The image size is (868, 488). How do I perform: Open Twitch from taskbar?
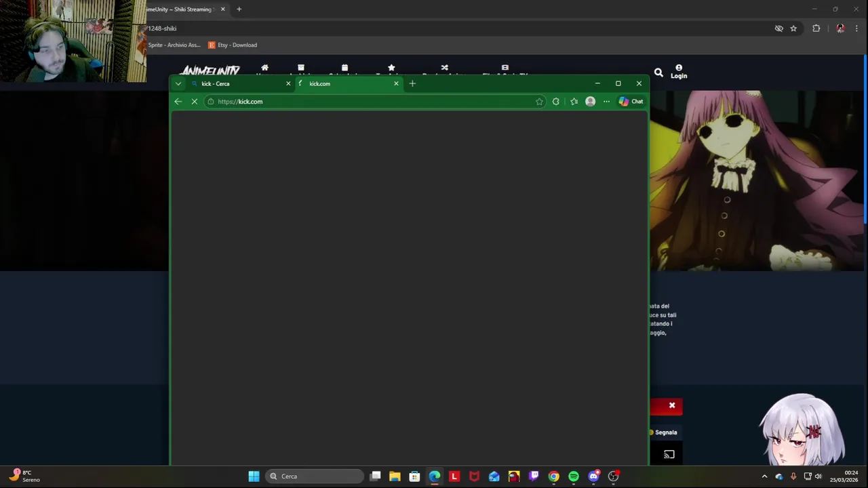pyautogui.click(x=534, y=476)
